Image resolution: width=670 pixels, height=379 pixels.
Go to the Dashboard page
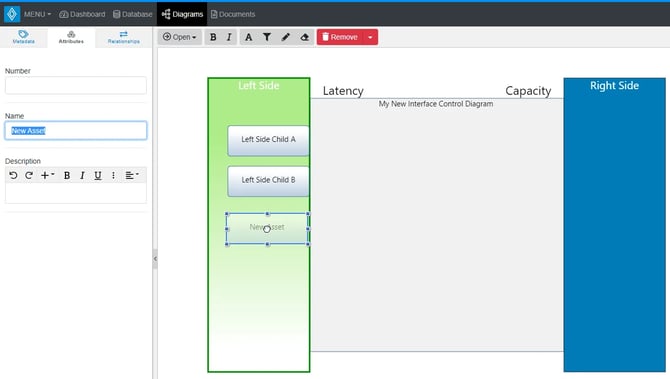click(x=82, y=14)
